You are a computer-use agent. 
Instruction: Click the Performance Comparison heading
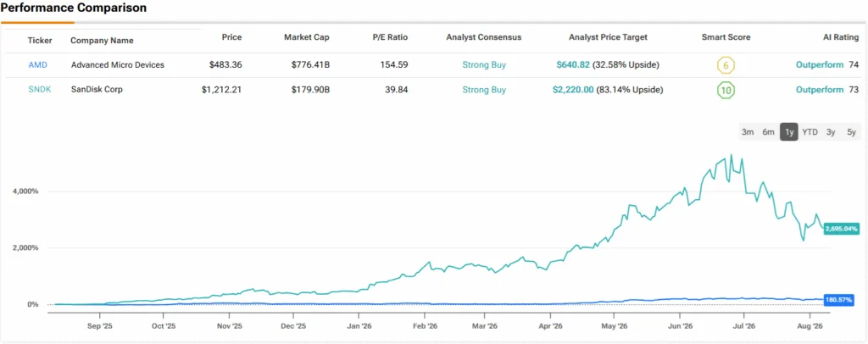(74, 8)
